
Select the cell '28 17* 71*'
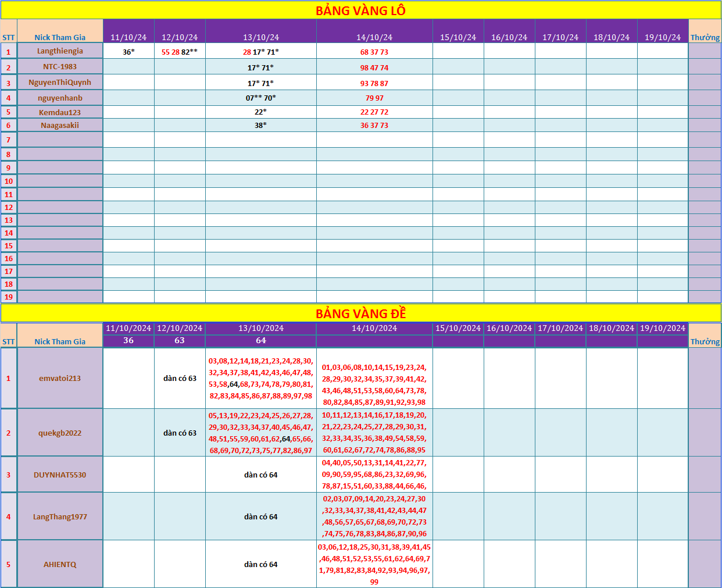pos(261,52)
